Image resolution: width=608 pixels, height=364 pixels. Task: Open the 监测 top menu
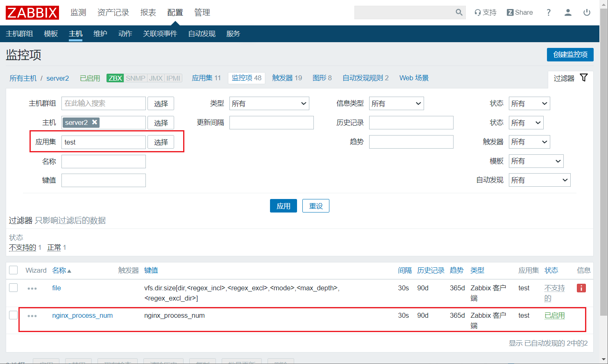point(78,13)
